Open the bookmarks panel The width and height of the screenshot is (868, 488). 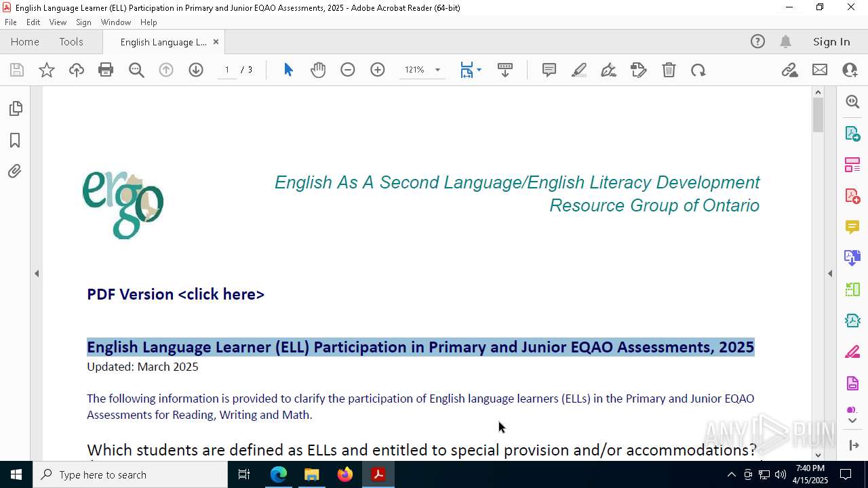coord(15,140)
